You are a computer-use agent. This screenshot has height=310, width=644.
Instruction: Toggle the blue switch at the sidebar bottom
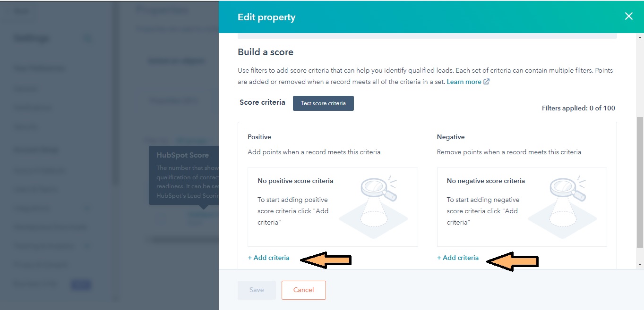coord(81,284)
